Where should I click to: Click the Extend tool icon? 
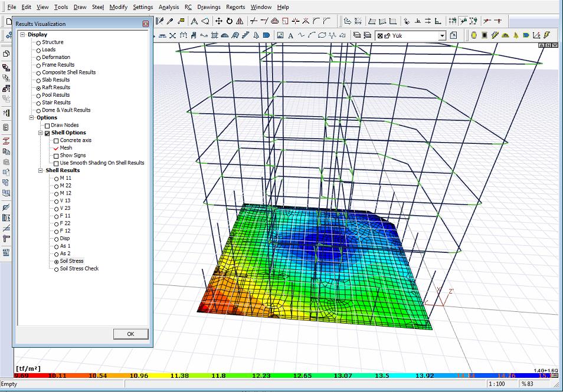point(264,21)
